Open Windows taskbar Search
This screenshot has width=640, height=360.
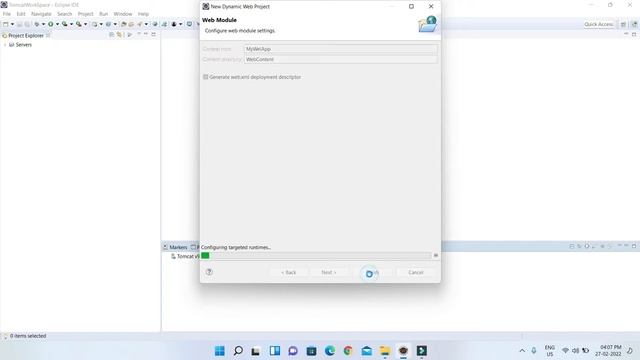(x=238, y=351)
